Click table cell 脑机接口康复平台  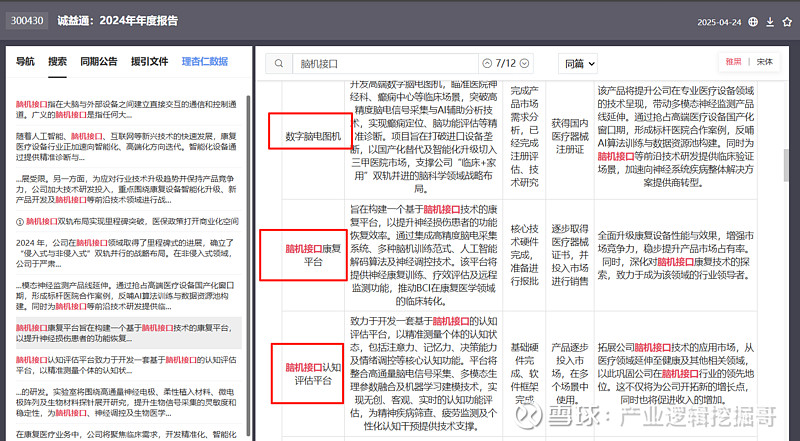click(x=313, y=255)
